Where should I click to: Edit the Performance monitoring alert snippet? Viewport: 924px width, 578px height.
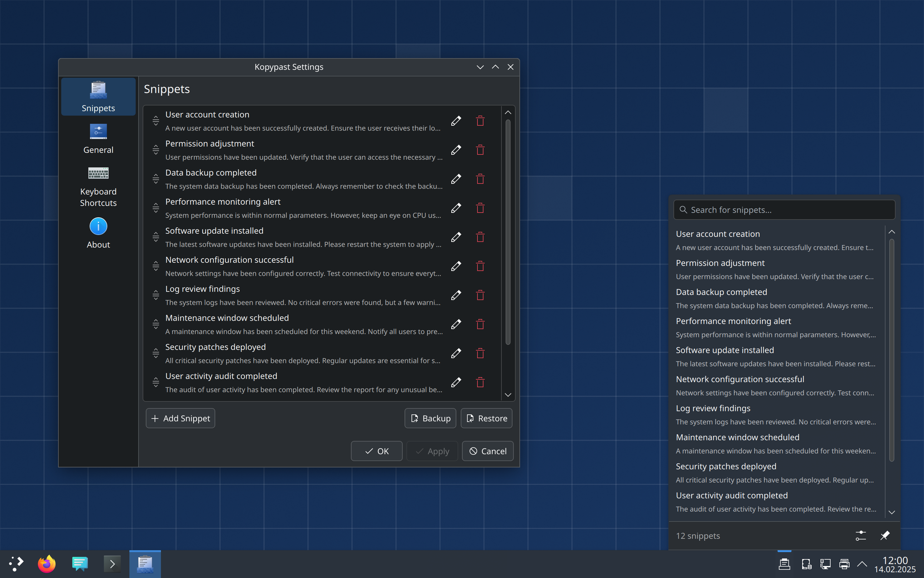[456, 208]
